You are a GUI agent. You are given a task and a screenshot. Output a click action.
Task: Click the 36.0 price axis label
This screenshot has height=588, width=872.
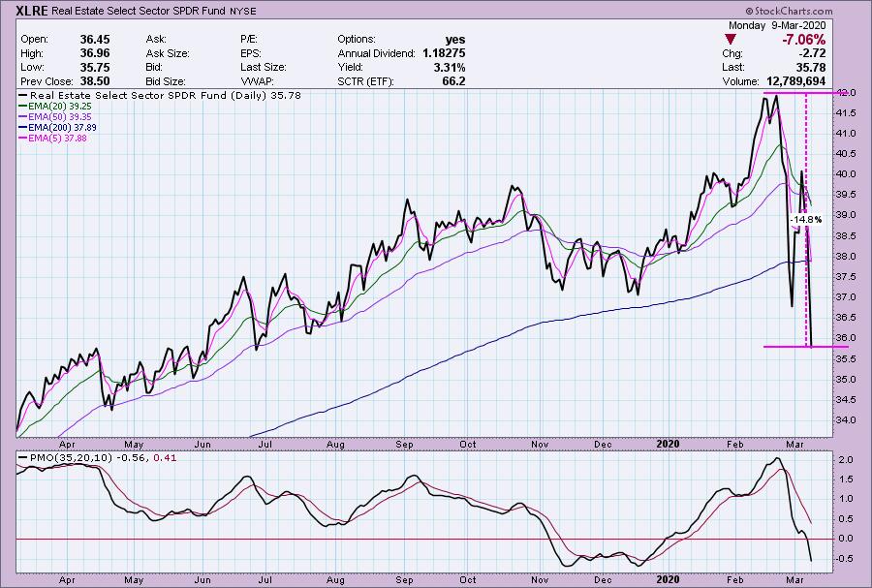pyautogui.click(x=845, y=338)
